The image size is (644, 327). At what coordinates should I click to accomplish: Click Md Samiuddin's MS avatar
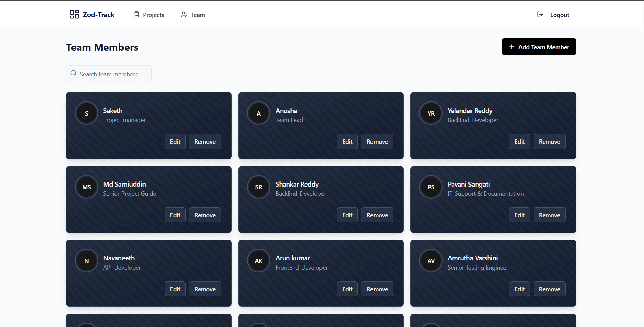pos(87,187)
